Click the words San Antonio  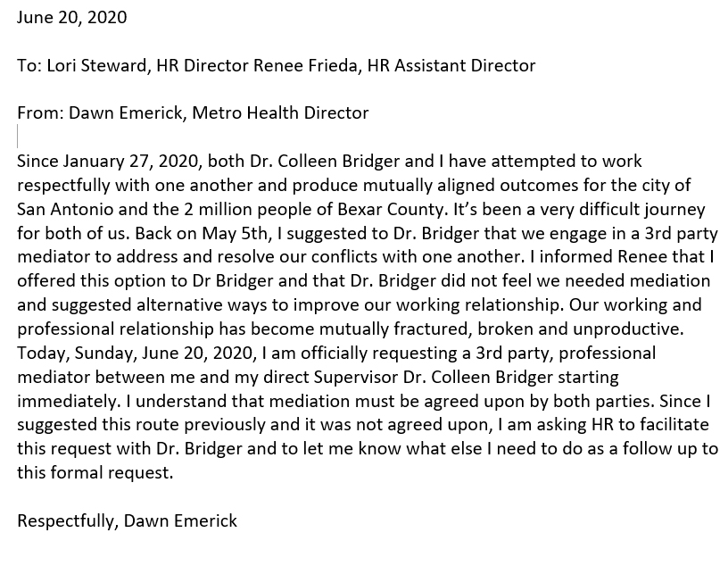65,209
